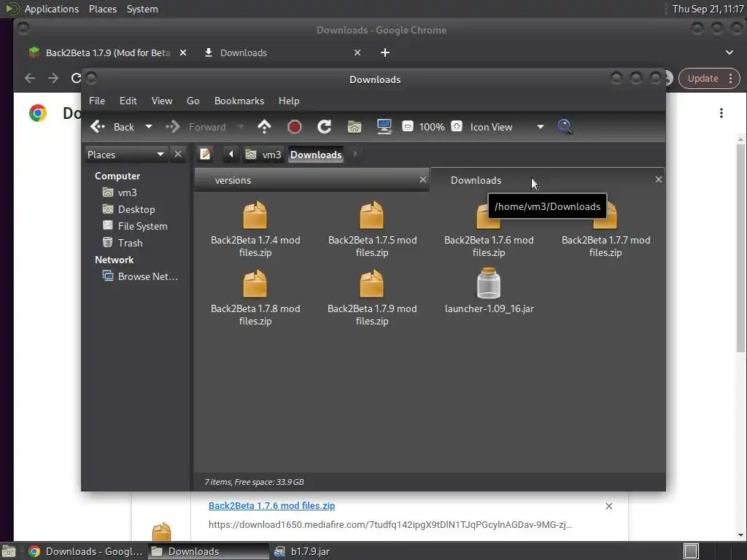This screenshot has height=560, width=747.
Task: Select Back2Beta 1.7.5 mod files.zip archive icon
Action: coord(371,216)
